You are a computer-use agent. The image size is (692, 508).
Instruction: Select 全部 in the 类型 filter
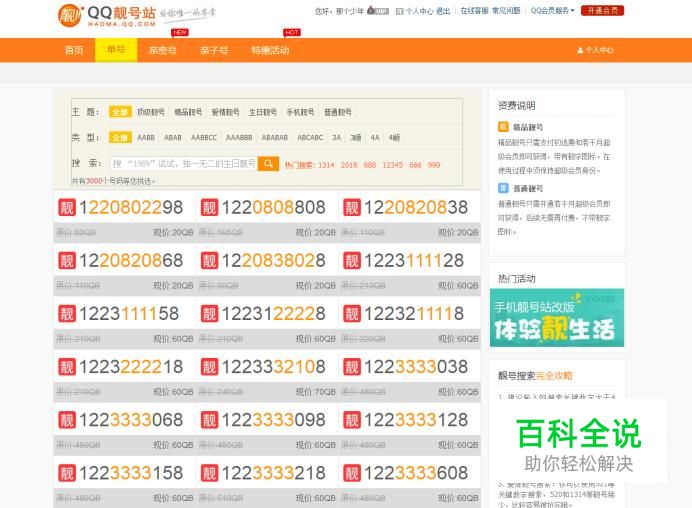pyautogui.click(x=120, y=138)
